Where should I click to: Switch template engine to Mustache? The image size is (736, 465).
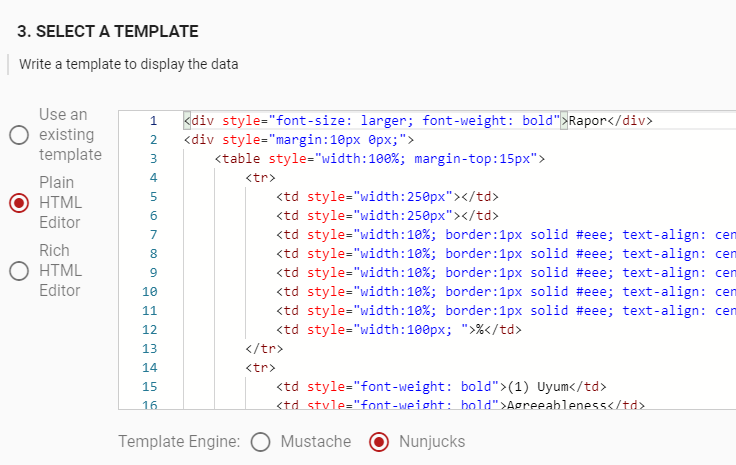[x=261, y=442]
